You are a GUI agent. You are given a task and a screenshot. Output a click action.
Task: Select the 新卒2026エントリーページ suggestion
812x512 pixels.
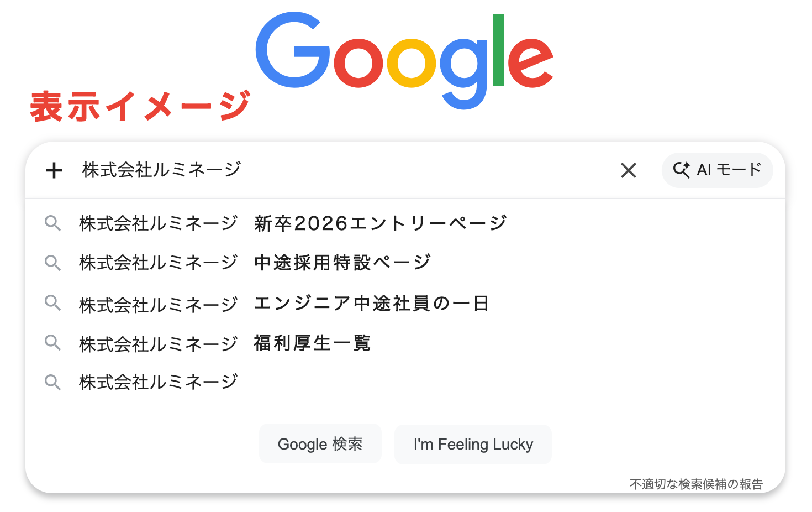(293, 223)
